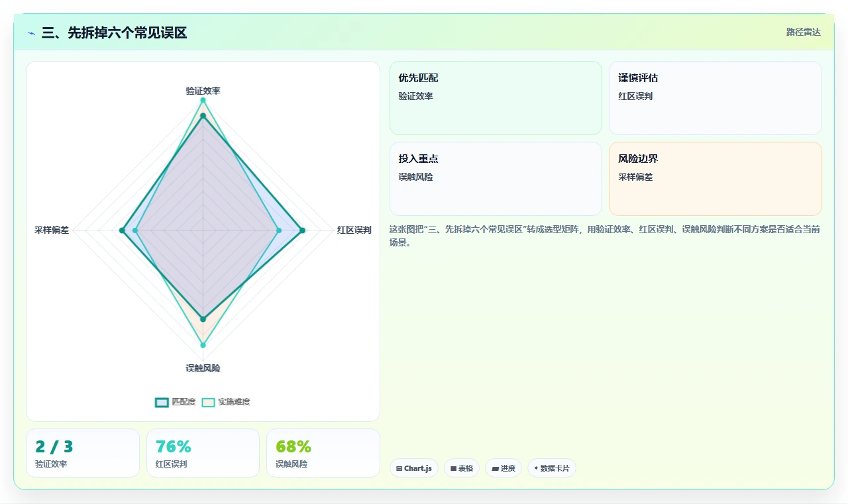Select the 68% 误触风险 stat card
This screenshot has width=848, height=504.
pyautogui.click(x=323, y=453)
